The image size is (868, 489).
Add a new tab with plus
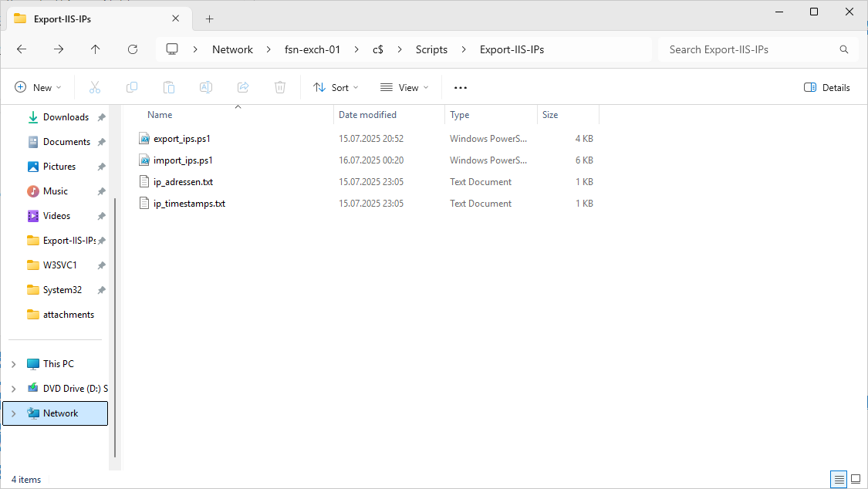(x=209, y=19)
